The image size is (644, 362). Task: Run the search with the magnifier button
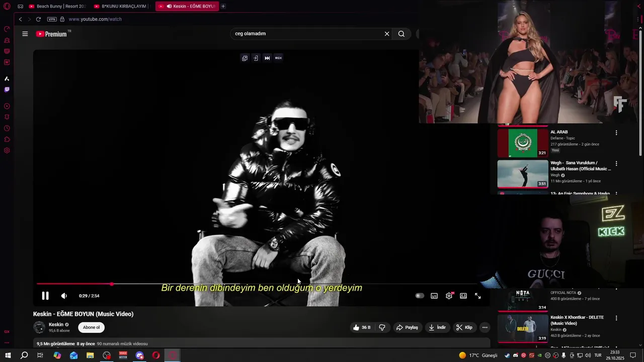401,34
